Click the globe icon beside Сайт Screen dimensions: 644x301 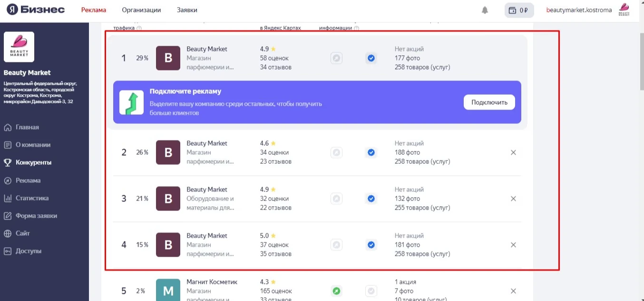click(x=8, y=233)
